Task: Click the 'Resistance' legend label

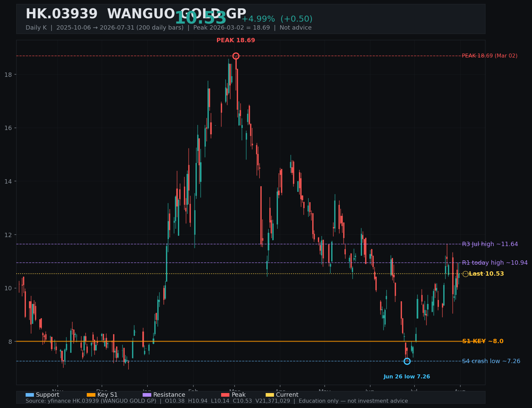Action: pos(169,395)
